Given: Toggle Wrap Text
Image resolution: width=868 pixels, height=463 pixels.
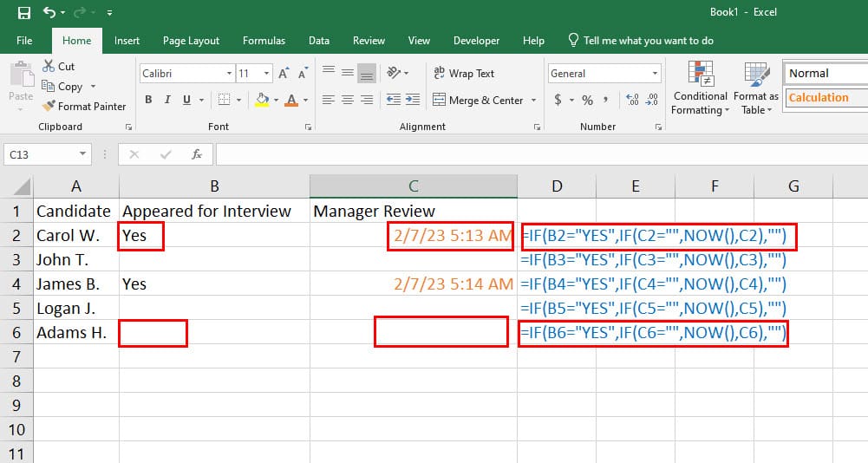Looking at the screenshot, I should coord(464,73).
